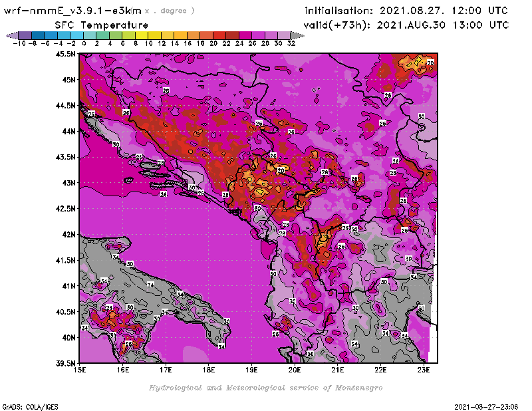Select the green legend swatch between 2 and 4

coord(103,35)
